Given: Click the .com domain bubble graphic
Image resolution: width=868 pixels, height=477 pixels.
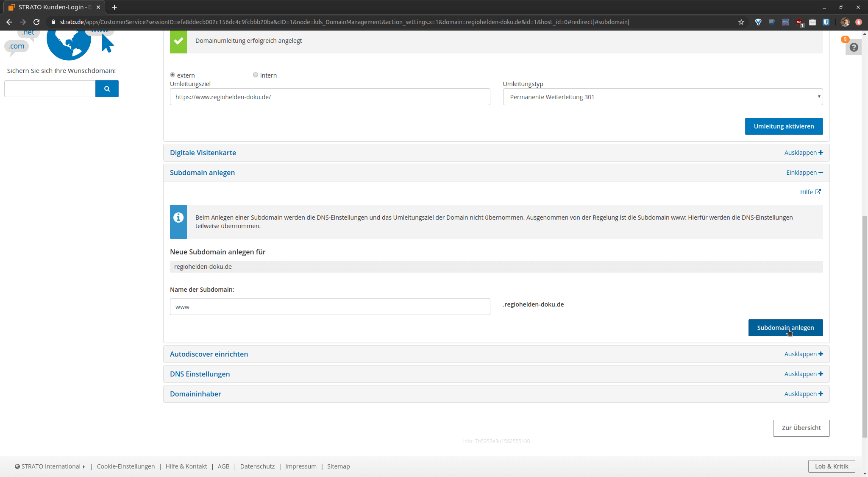Looking at the screenshot, I should click(17, 46).
